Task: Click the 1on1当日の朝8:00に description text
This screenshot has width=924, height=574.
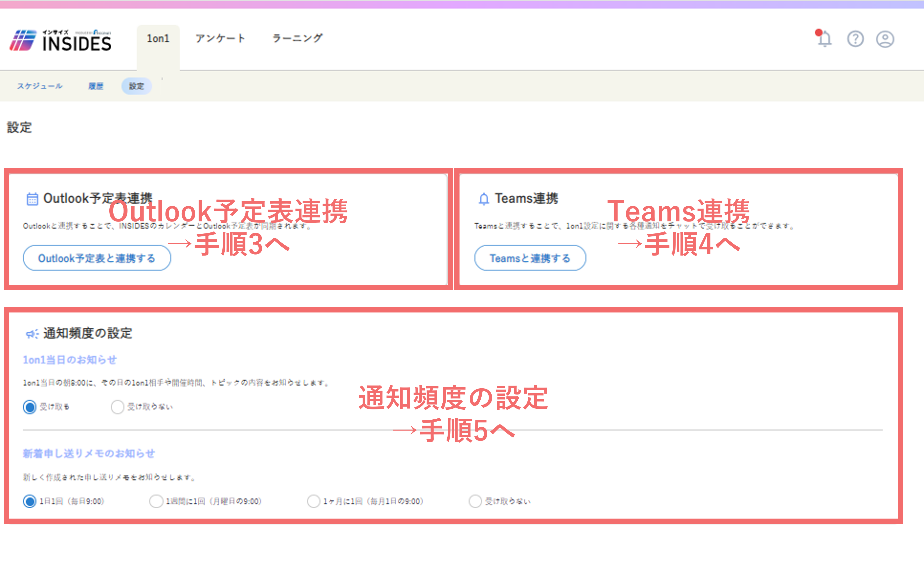Action: (176, 383)
